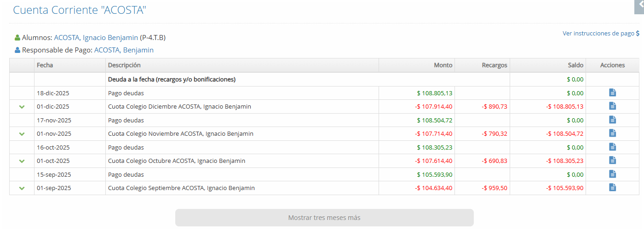Expand the 01-nov-2025 Noviembre row chevron
The width and height of the screenshot is (644, 231).
[22, 134]
